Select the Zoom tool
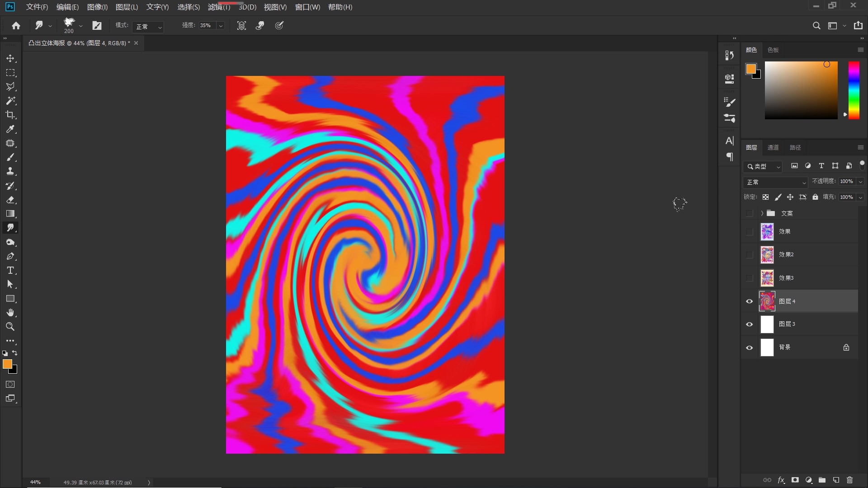The image size is (868, 488). [x=10, y=327]
